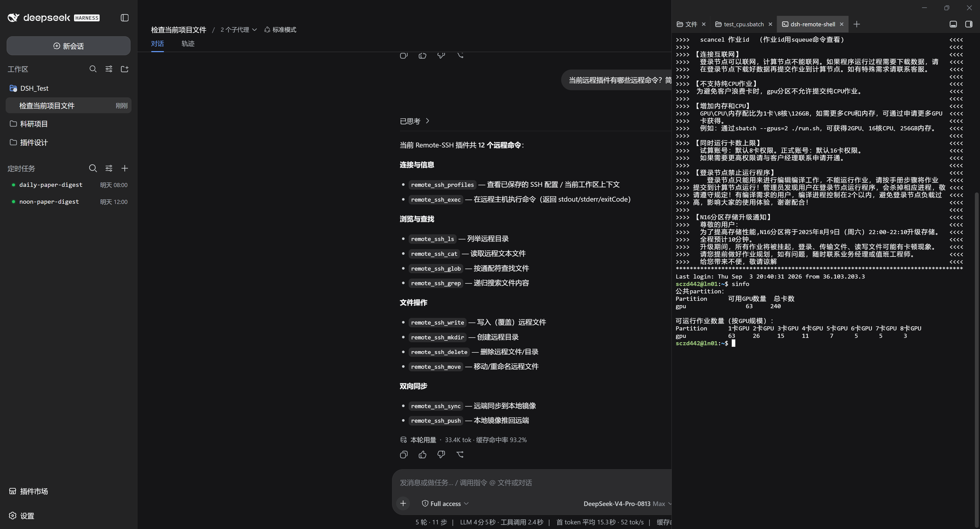Click the remote_ssh_profiles command tag
The height and width of the screenshot is (529, 980).
pos(442,185)
